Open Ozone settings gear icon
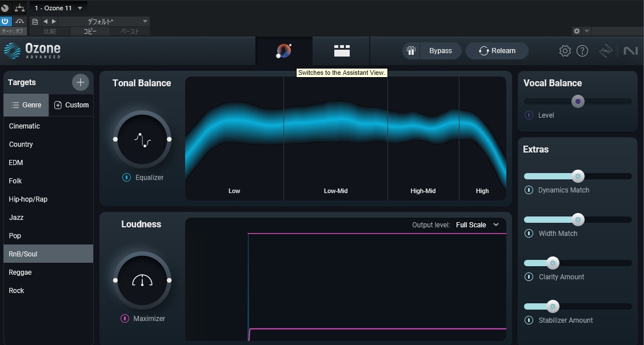The image size is (644, 345). coord(565,51)
